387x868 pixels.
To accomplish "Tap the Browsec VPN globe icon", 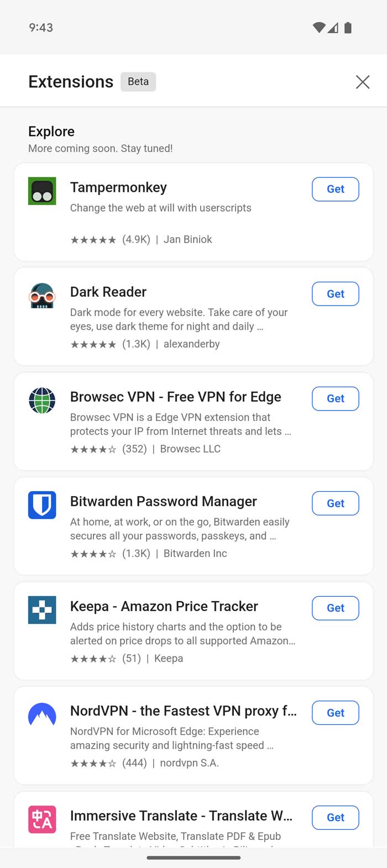I will point(42,401).
